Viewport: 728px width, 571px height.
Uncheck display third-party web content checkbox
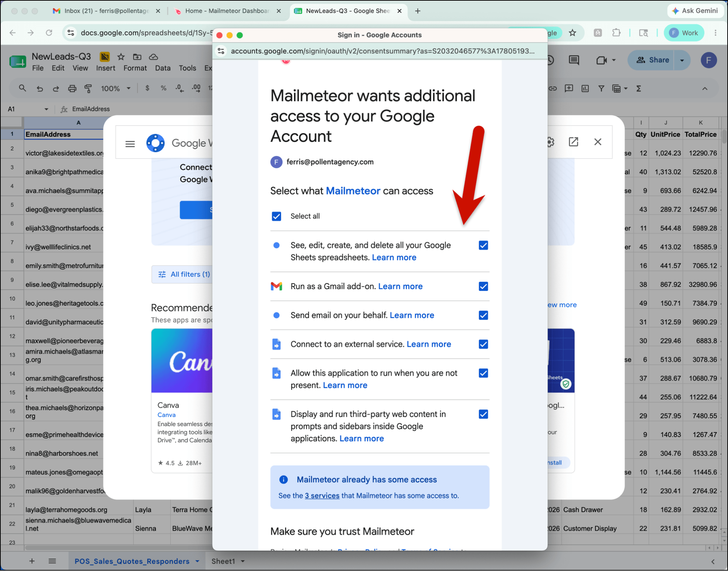483,414
